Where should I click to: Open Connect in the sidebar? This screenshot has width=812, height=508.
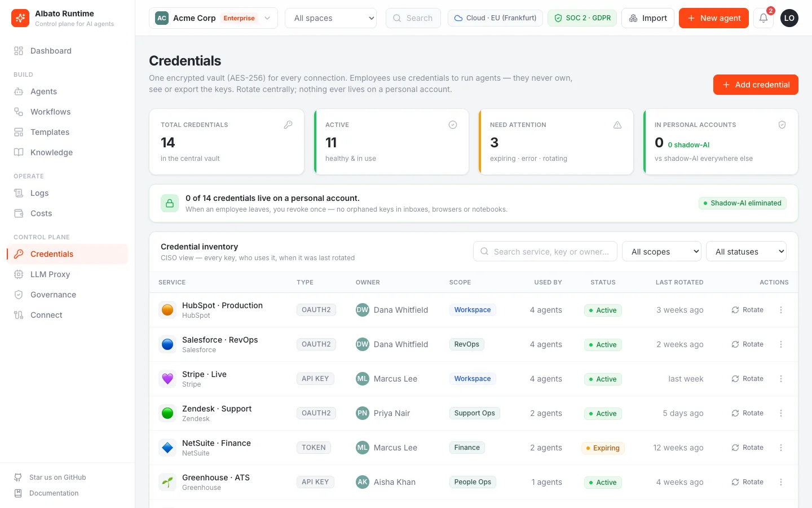pos(68,315)
